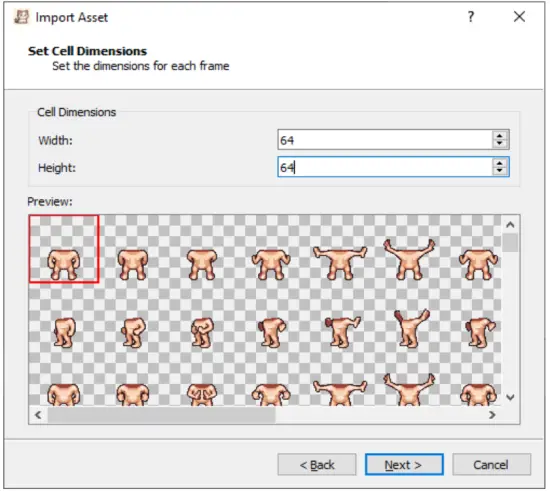Image resolution: width=550 pixels, height=491 pixels.
Task: Click the horizontal scrollbar thumb in preview
Action: 161,415
